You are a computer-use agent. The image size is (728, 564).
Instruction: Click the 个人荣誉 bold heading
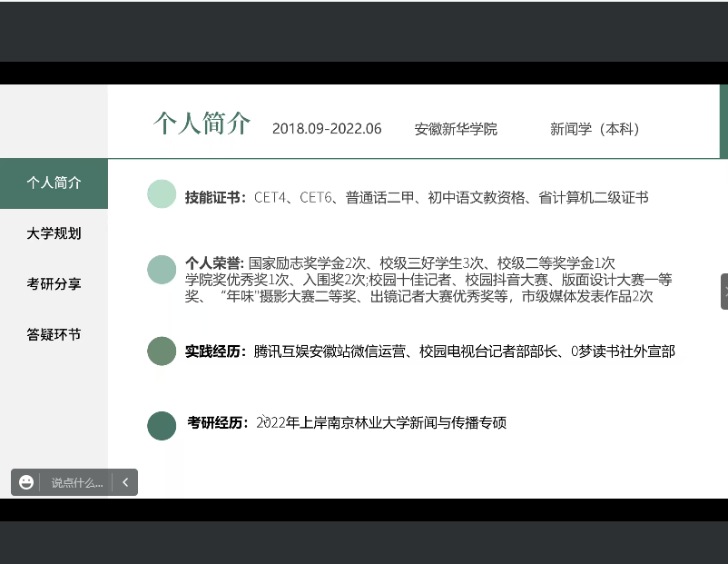tap(215, 262)
